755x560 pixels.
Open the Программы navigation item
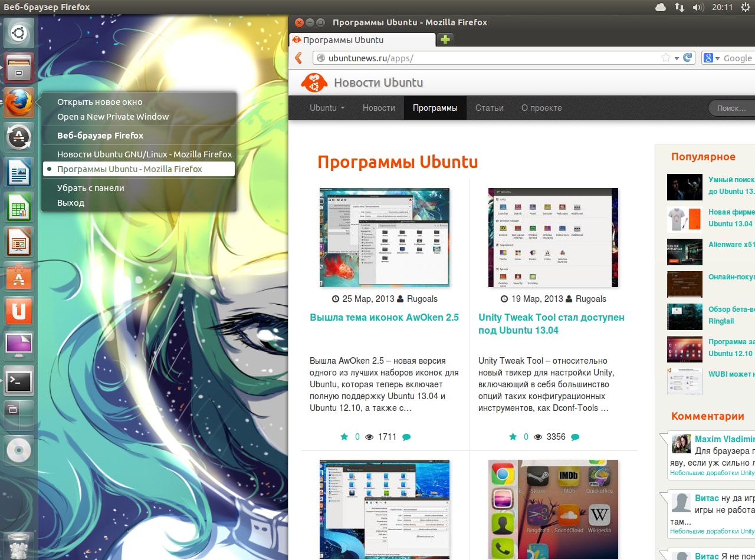coord(435,108)
